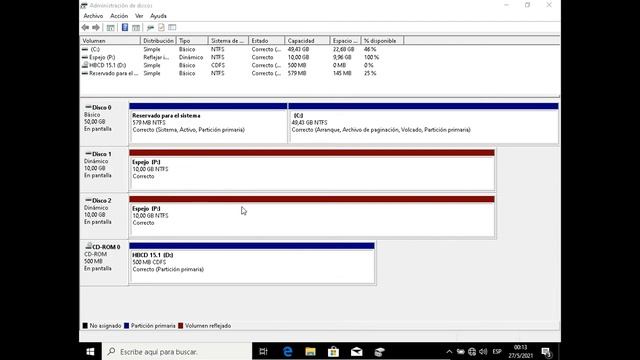
Task: Sort by the Capacidad column header
Action: click(307, 41)
